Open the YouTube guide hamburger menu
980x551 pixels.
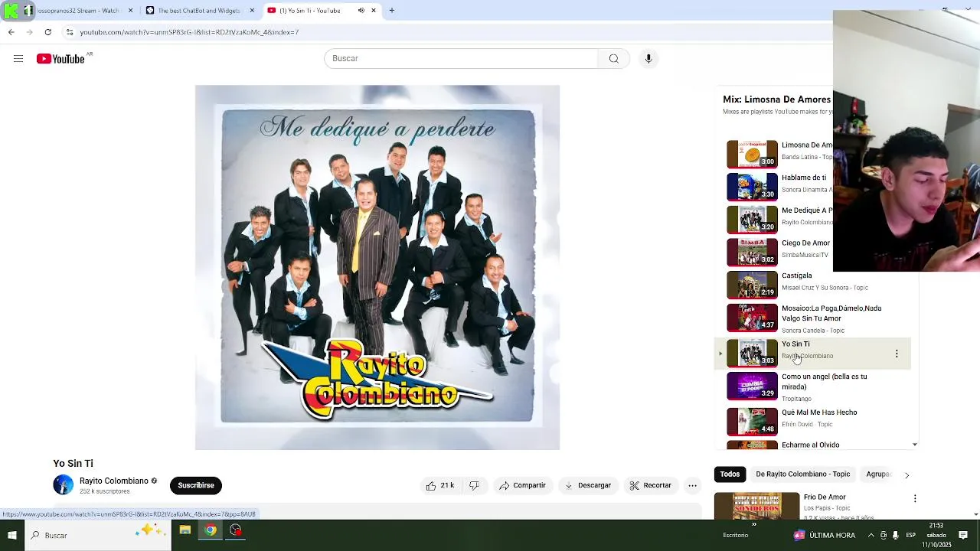(18, 59)
